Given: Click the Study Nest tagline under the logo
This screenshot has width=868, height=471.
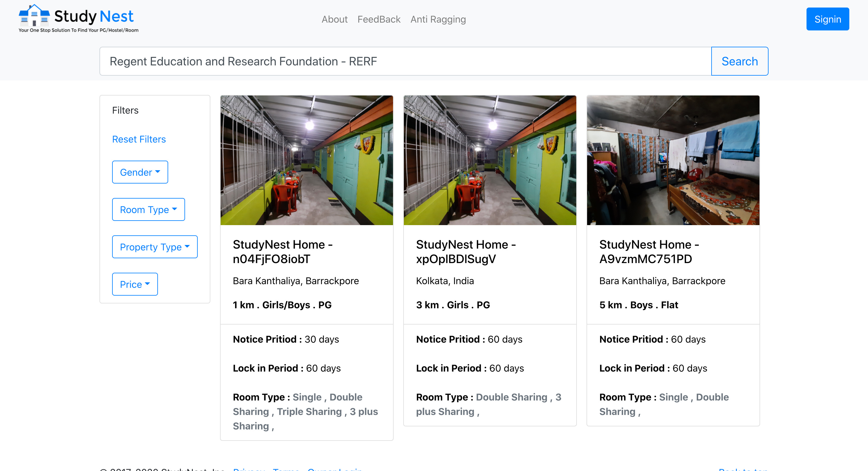Looking at the screenshot, I should [78, 30].
